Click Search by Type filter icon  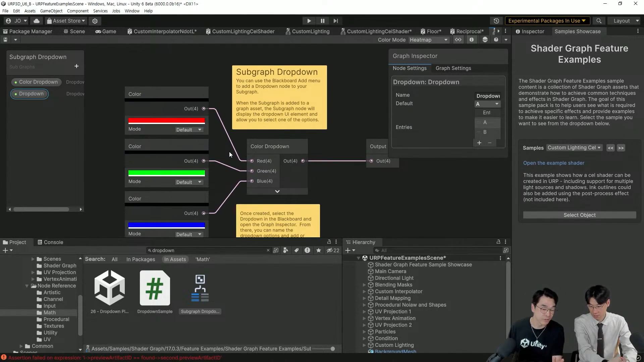pos(286,250)
